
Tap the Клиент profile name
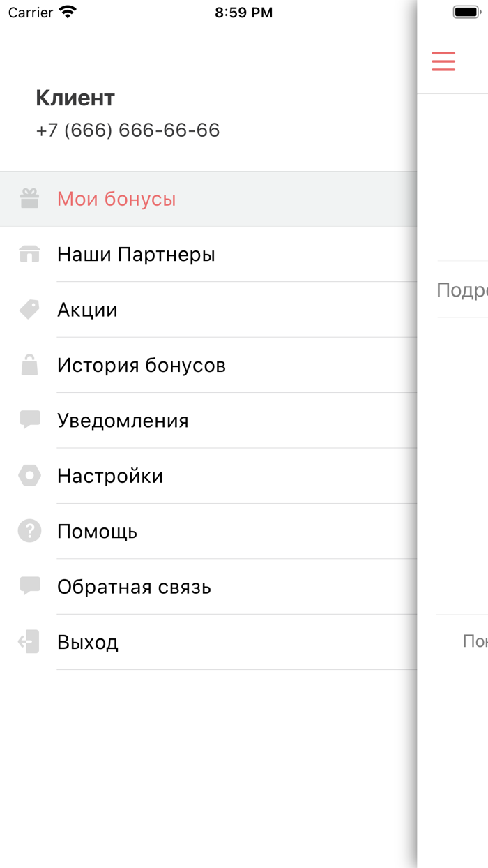point(75,98)
